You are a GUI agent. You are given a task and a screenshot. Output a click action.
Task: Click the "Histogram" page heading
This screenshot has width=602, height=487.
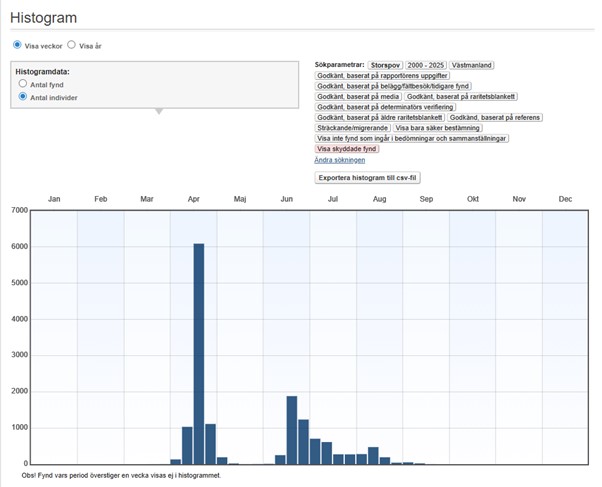46,17
